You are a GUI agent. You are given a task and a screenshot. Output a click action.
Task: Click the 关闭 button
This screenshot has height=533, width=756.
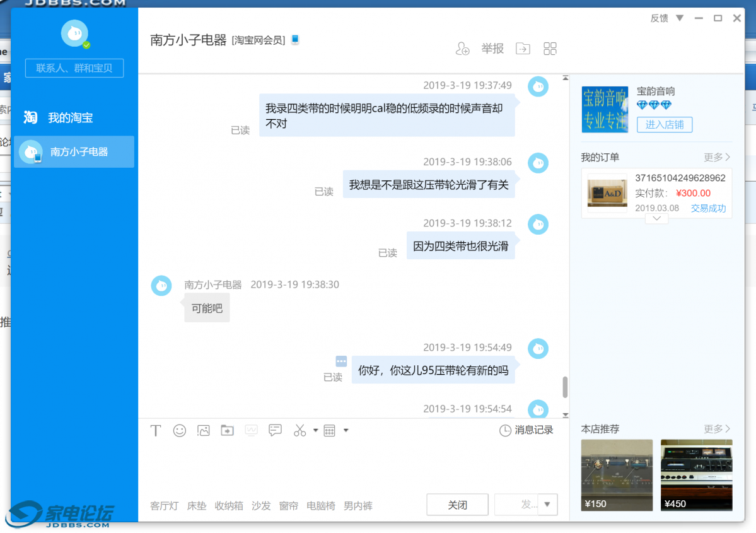pos(457,505)
